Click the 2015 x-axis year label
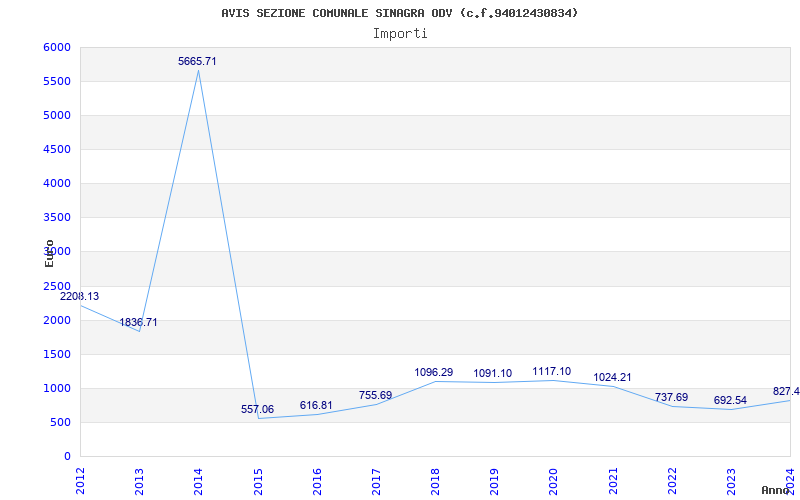The width and height of the screenshot is (800, 500). click(x=258, y=481)
